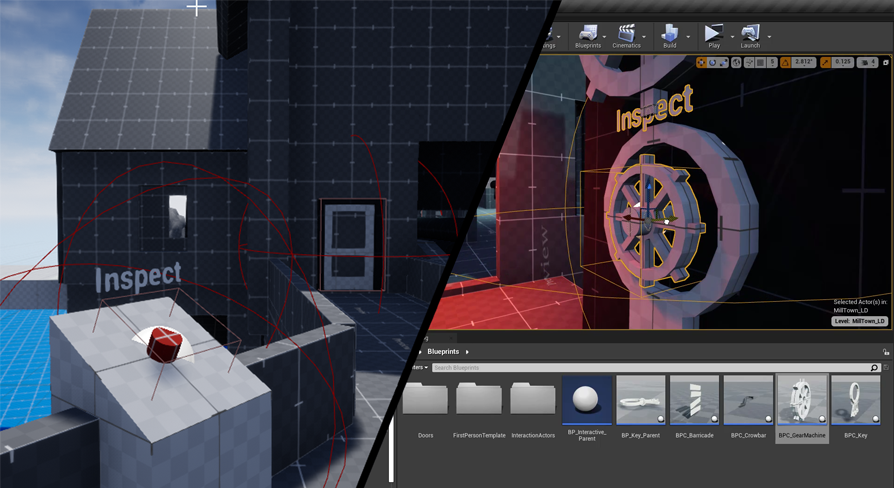The height and width of the screenshot is (488, 894).
Task: Open rotation snap value 2.812° dropdown
Action: pos(803,63)
